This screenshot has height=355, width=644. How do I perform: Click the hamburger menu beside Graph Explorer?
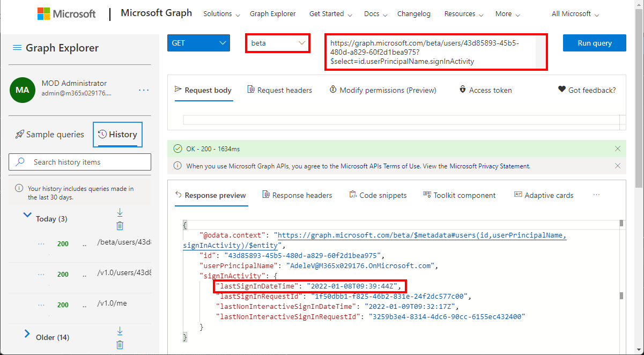click(17, 48)
